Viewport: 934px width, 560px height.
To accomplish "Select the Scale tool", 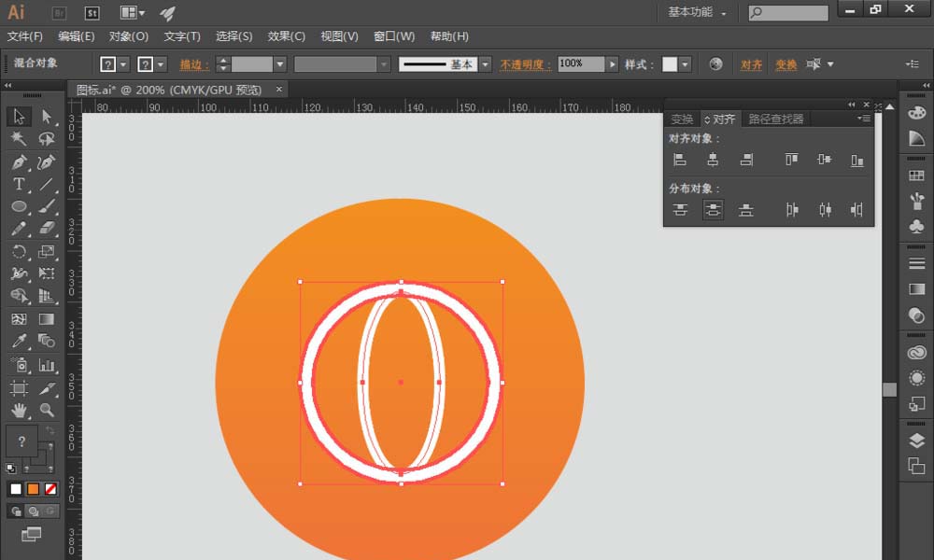I will coord(47,252).
